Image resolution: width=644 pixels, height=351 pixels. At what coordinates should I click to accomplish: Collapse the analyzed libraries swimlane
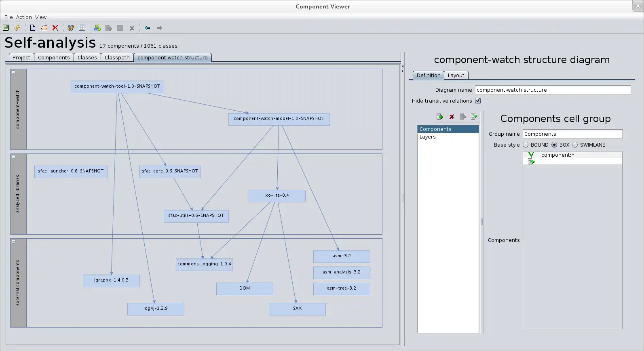pos(13,157)
